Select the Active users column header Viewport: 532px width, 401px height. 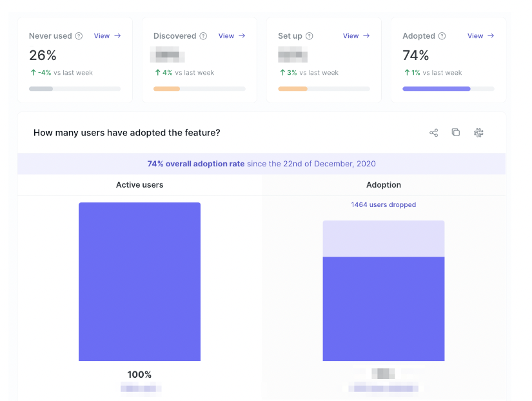pyautogui.click(x=139, y=185)
